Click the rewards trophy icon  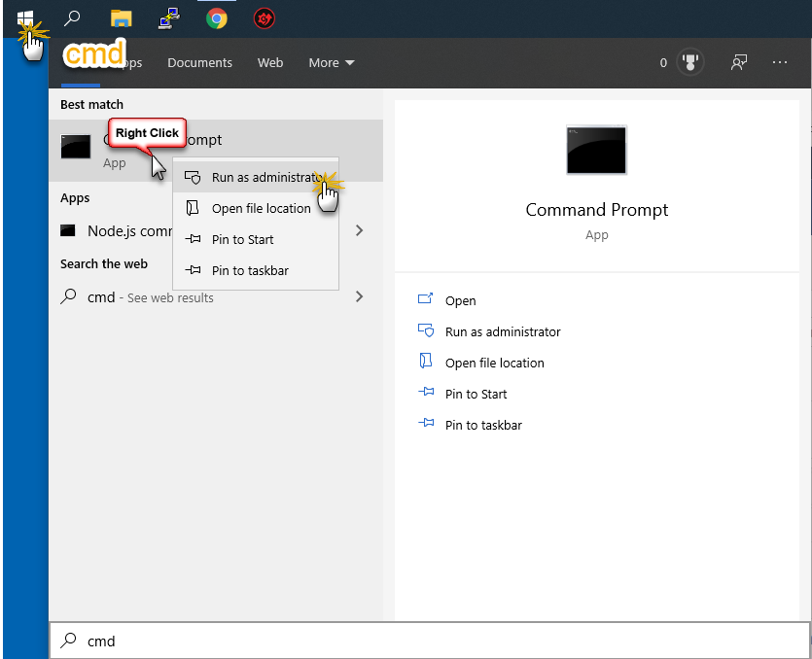(x=690, y=62)
